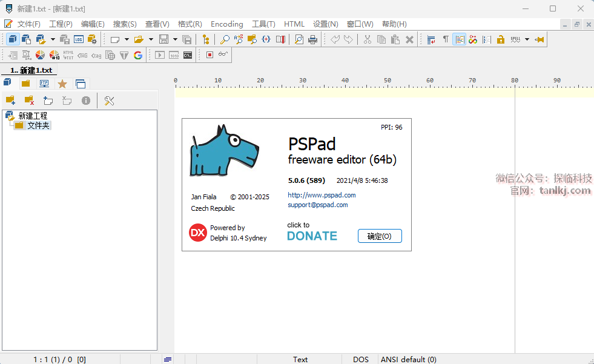
Task: Select the 文件夹 node in project tree
Action: [38, 125]
